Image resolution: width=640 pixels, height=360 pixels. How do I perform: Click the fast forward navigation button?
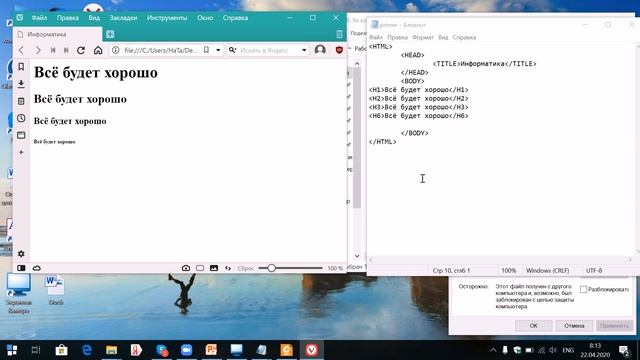[66, 50]
